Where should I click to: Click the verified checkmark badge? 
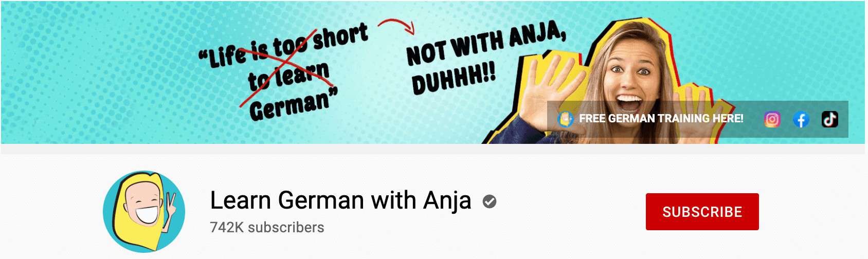tap(490, 201)
